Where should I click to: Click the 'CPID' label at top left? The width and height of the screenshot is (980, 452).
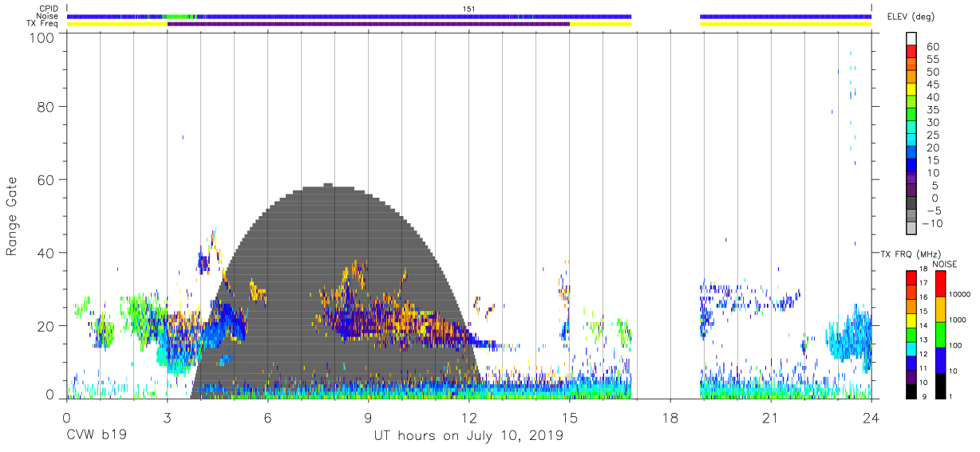tap(48, 9)
